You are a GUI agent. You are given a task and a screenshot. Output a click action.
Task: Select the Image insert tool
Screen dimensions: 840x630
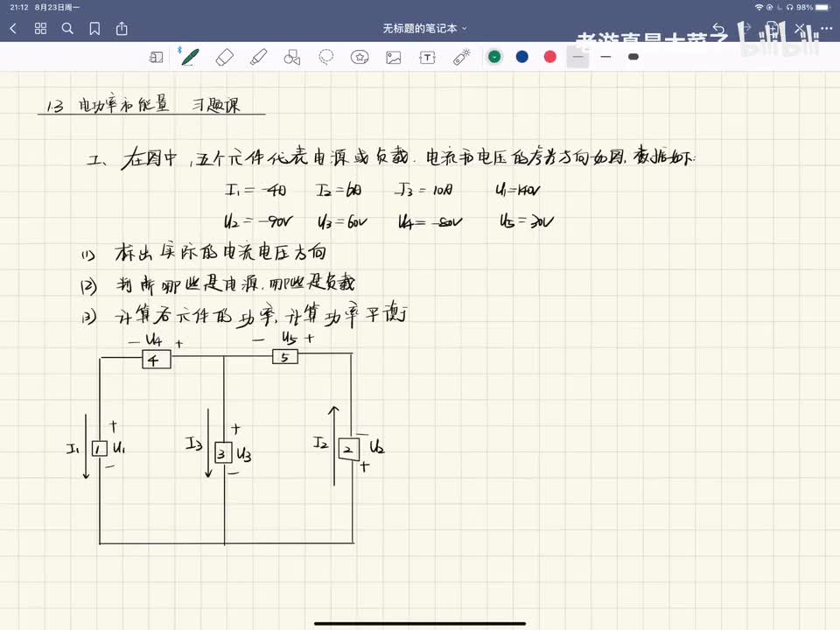point(394,58)
